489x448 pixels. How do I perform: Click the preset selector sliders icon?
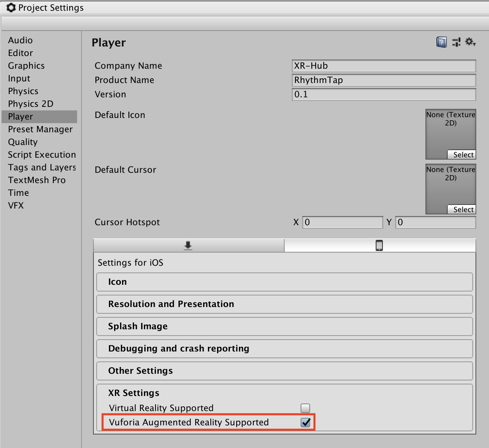tap(456, 42)
